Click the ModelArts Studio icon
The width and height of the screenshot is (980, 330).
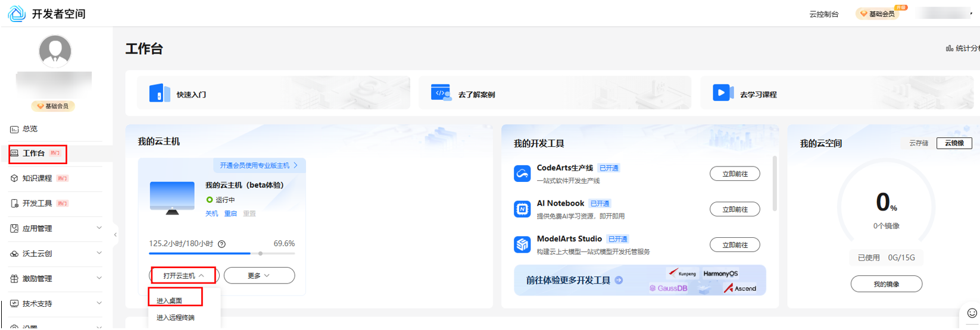522,244
